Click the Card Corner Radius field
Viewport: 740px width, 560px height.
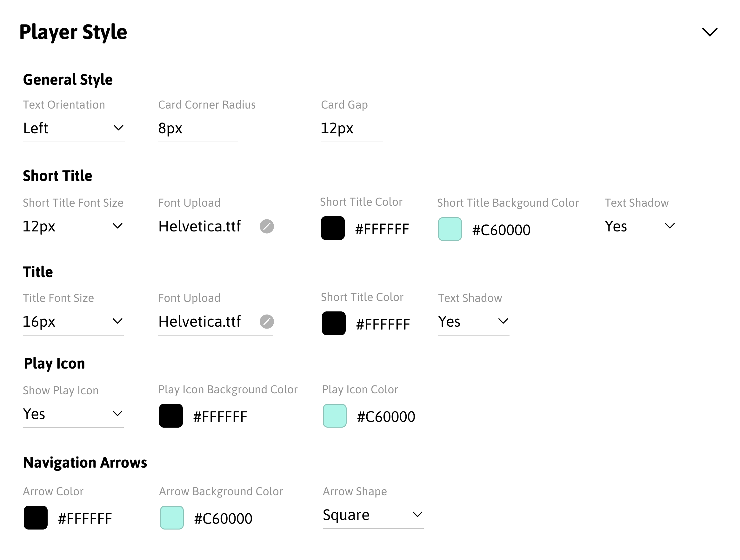coord(198,129)
